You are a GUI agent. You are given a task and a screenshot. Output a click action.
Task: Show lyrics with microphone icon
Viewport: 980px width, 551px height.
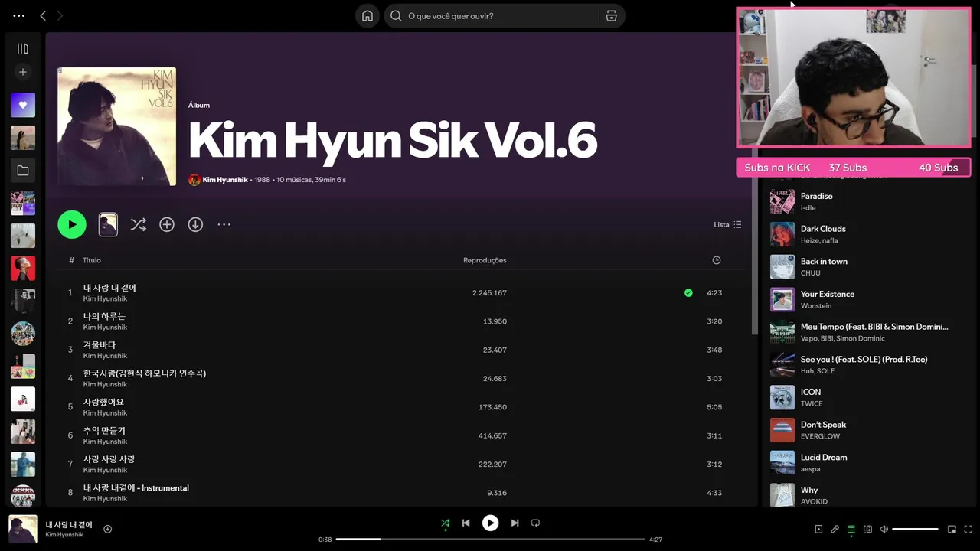[835, 529]
